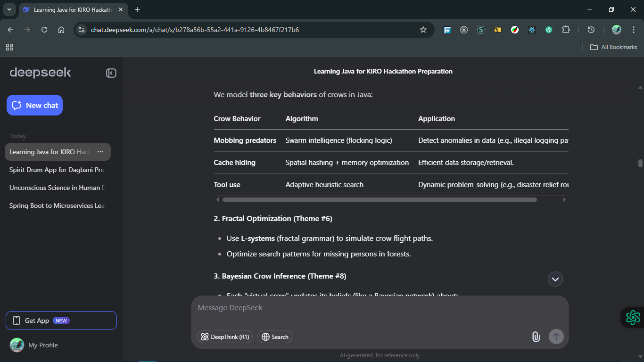Image resolution: width=644 pixels, height=362 pixels.
Task: Collapse the DeepSeek sidebar panel icon
Action: pos(111,73)
